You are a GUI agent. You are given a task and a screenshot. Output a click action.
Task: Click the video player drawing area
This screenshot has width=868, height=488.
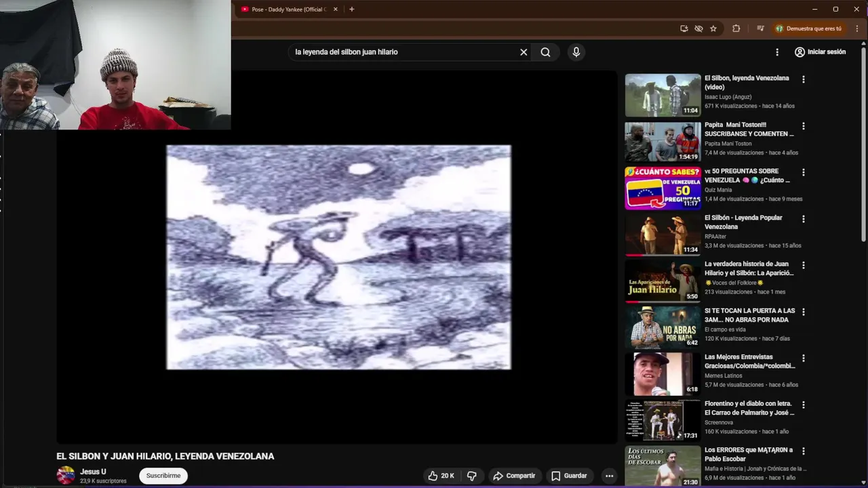point(338,257)
